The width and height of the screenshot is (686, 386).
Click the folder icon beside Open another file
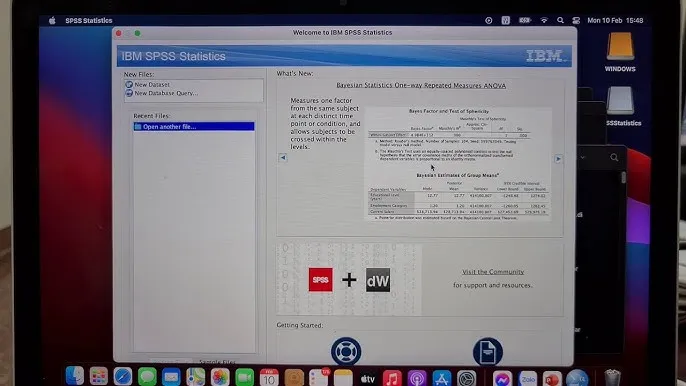(138, 126)
